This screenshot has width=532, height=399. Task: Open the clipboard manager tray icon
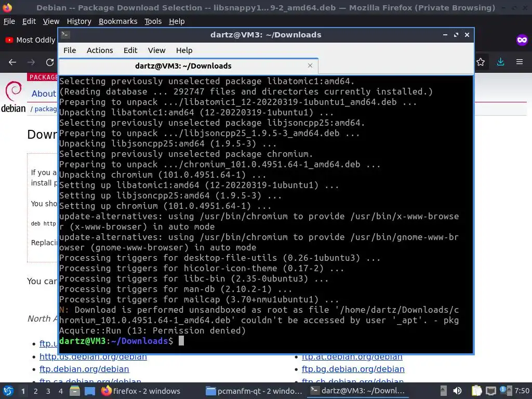point(477,391)
